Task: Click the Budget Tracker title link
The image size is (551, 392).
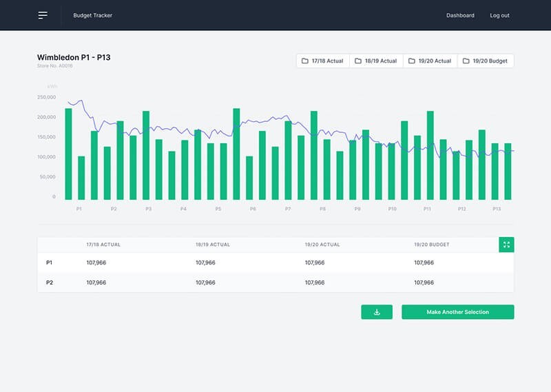Action: click(x=93, y=15)
